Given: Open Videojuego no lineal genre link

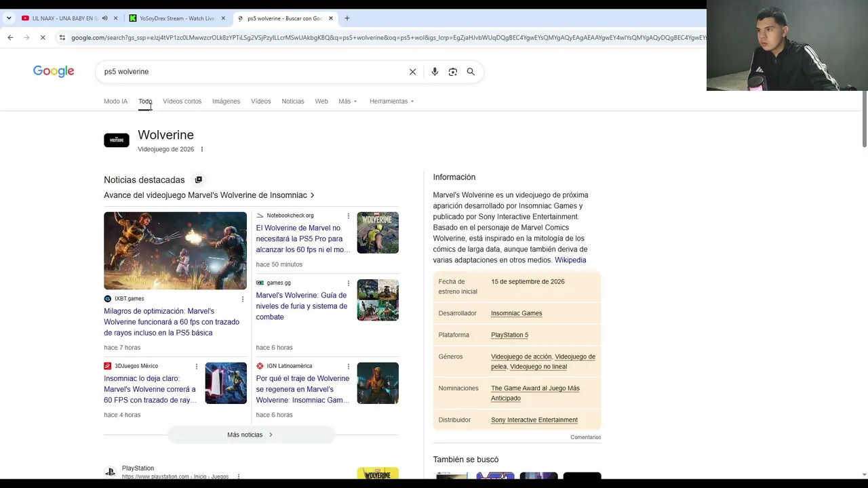Looking at the screenshot, I should (538, 367).
